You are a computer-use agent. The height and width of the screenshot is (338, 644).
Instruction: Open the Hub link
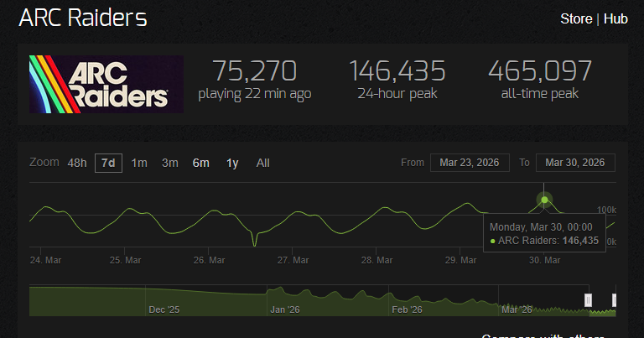point(615,18)
